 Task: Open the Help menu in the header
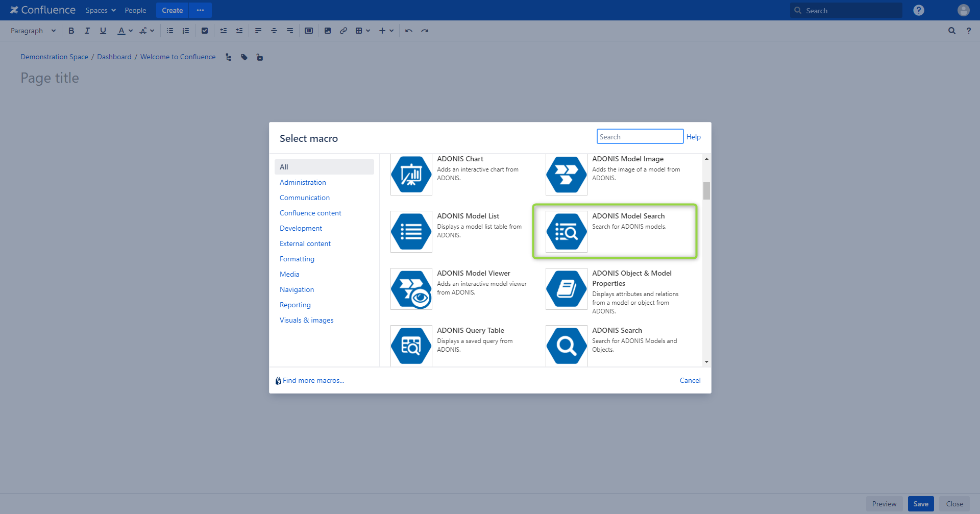(919, 10)
